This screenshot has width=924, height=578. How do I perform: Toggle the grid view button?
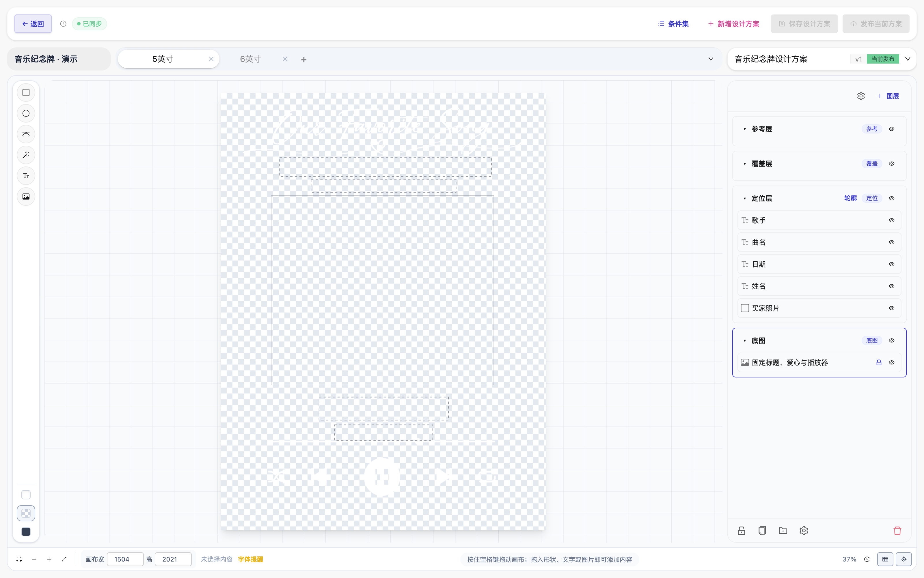[x=885, y=559]
